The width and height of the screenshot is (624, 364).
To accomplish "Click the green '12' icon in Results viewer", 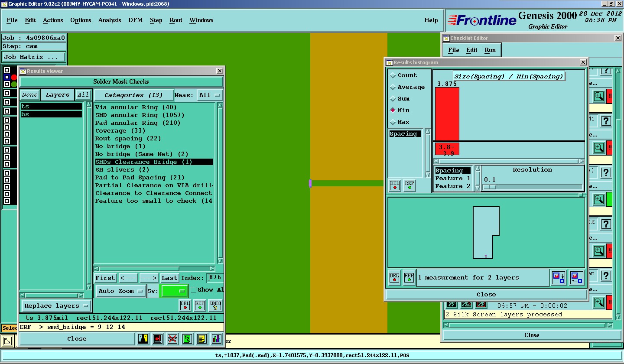I will [187, 339].
